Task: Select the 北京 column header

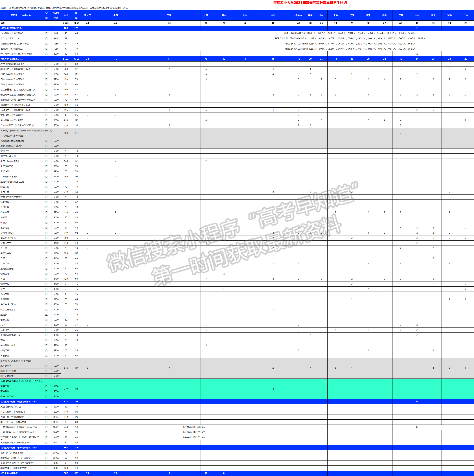Action: pos(245,15)
